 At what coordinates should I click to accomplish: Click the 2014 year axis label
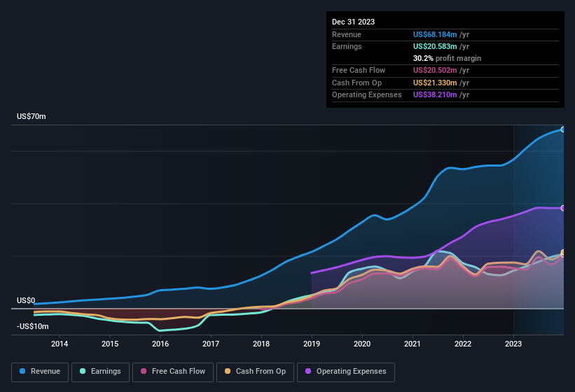60,344
